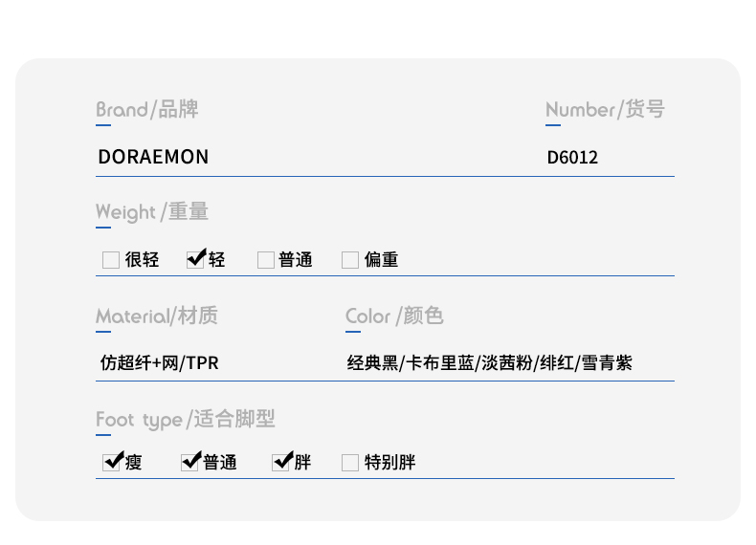Screen dimensions: 756x545
Task: Uncheck the 轻 weight checkbox
Action: [195, 260]
